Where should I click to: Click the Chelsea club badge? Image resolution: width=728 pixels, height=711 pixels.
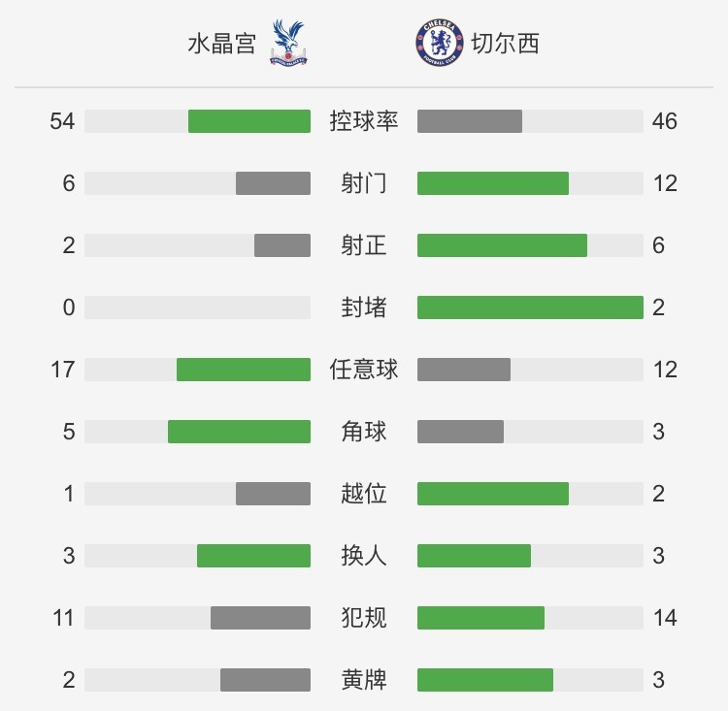coord(439,43)
